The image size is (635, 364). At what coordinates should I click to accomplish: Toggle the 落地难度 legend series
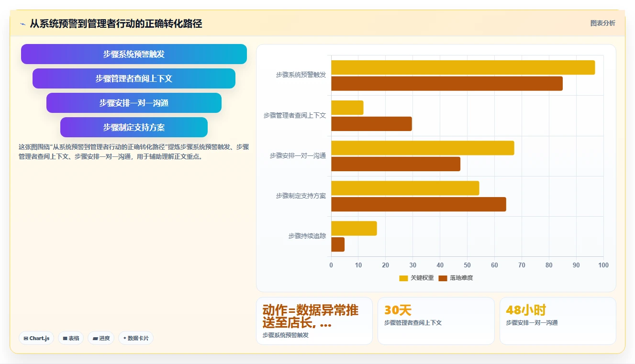pos(456,278)
